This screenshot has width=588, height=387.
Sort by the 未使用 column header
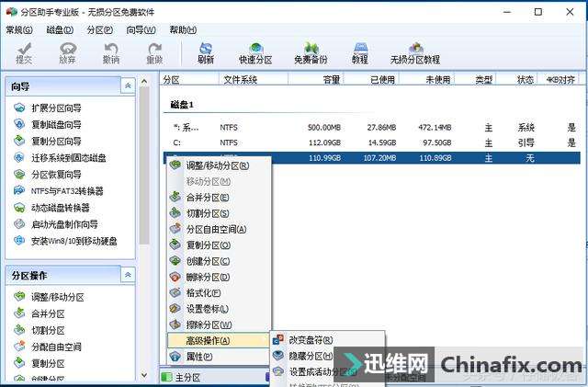click(426, 80)
